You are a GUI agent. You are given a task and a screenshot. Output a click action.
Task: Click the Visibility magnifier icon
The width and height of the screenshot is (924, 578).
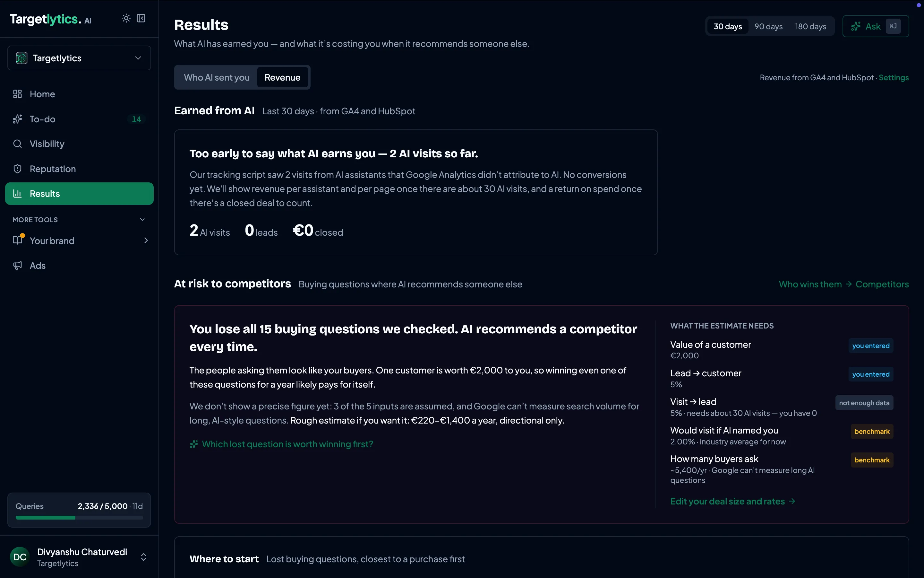18,144
